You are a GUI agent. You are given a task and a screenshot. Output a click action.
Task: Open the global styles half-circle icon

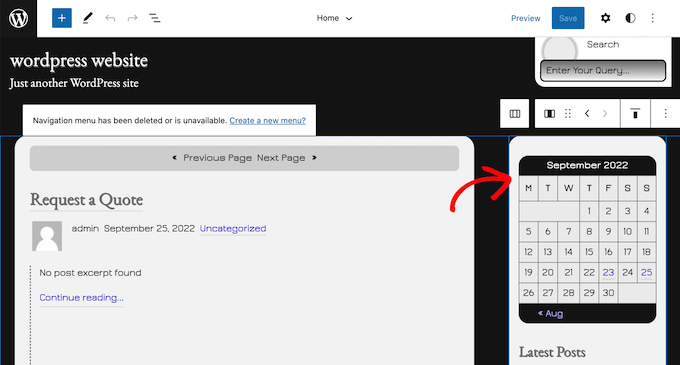click(630, 18)
